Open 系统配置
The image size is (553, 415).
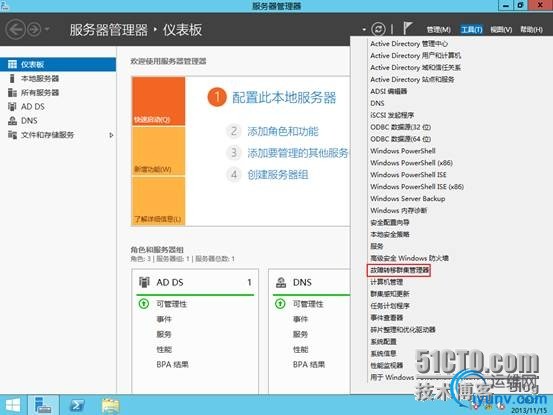383,342
